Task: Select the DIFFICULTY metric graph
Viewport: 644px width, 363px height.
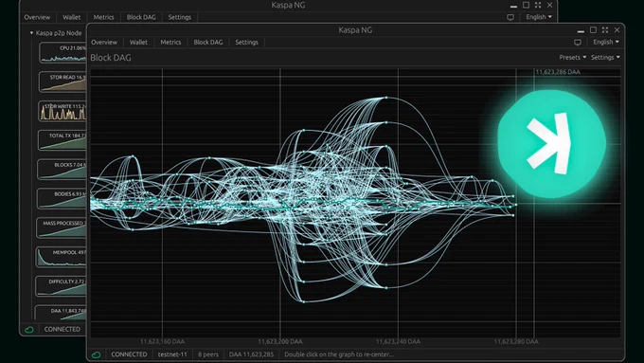Action: (x=61, y=286)
